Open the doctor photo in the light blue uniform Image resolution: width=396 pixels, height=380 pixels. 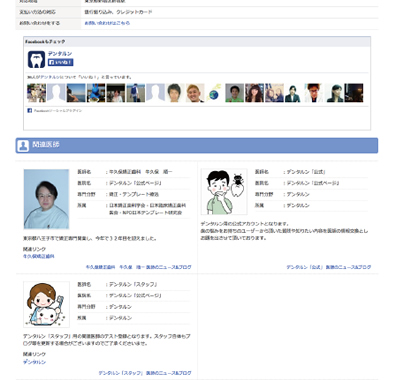(x=46, y=199)
